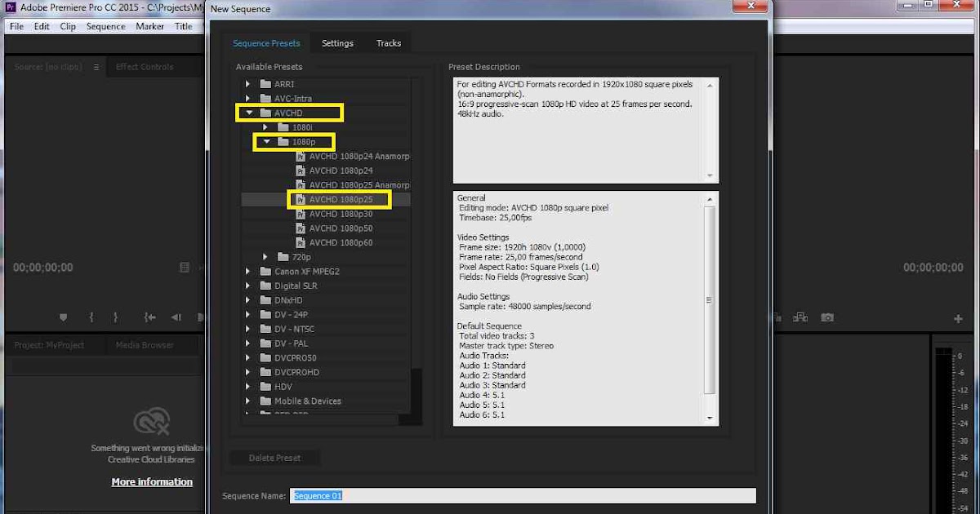980x514 pixels.
Task: Click the Go to In point icon
Action: coord(149,317)
